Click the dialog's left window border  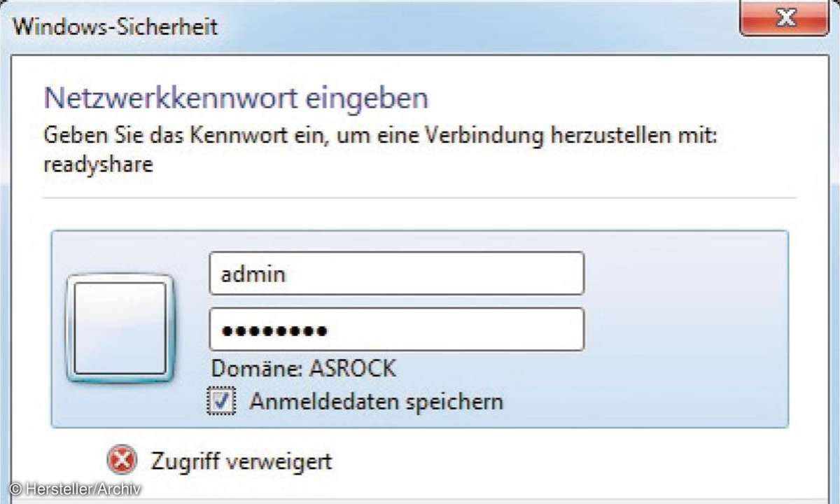pyautogui.click(x=5, y=280)
